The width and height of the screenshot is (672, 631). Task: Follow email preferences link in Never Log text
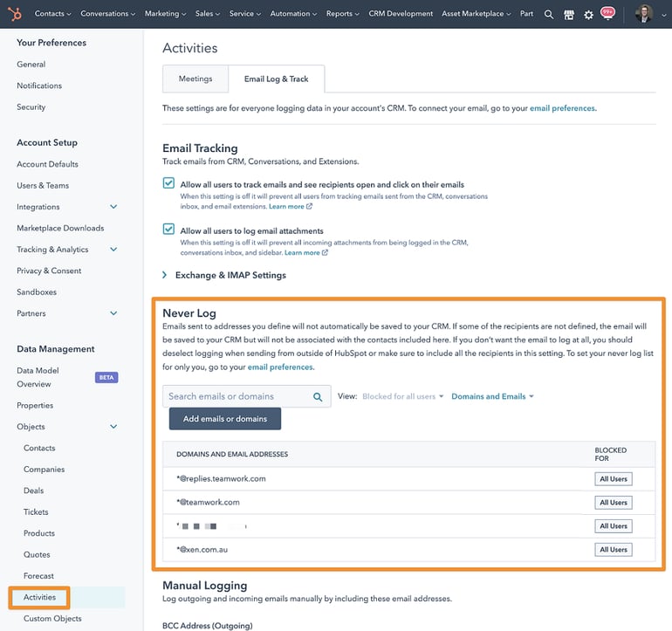[280, 367]
